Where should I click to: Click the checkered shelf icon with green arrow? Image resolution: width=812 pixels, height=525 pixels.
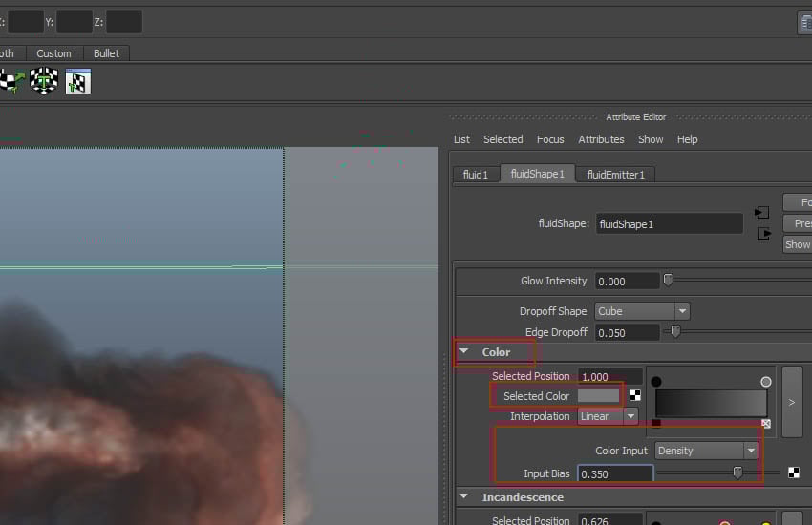[x=11, y=81]
